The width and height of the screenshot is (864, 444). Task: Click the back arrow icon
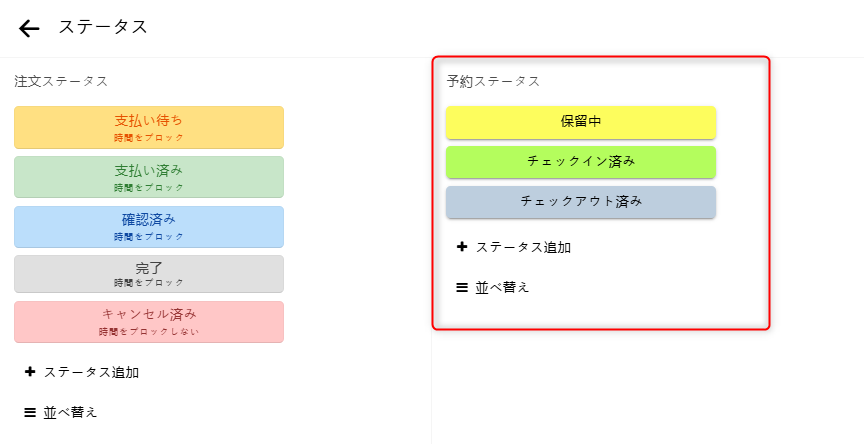(x=30, y=28)
